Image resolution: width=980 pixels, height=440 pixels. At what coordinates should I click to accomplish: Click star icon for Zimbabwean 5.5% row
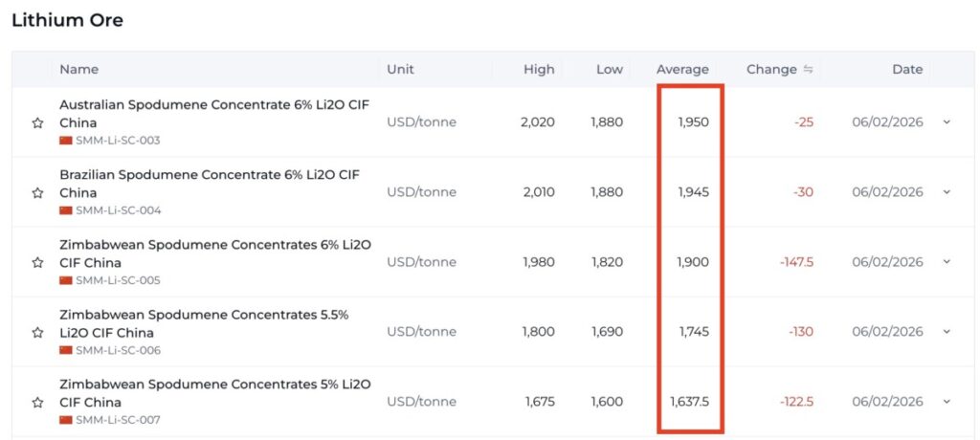click(37, 332)
